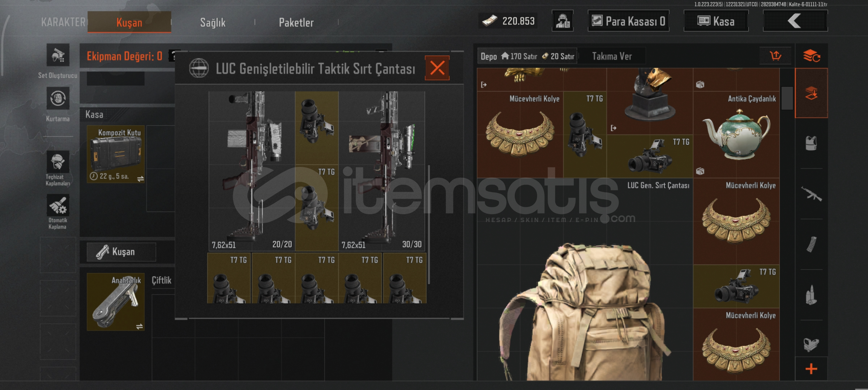Open the Otomatik Kaplama icon
The width and height of the screenshot is (868, 390).
[58, 205]
